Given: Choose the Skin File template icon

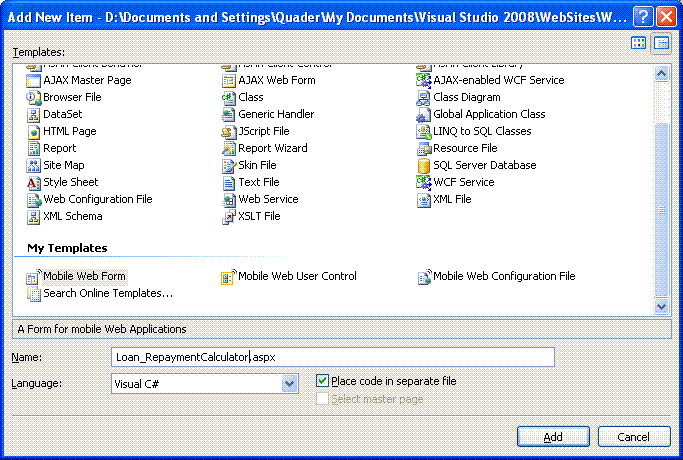Looking at the screenshot, I should 228,166.
